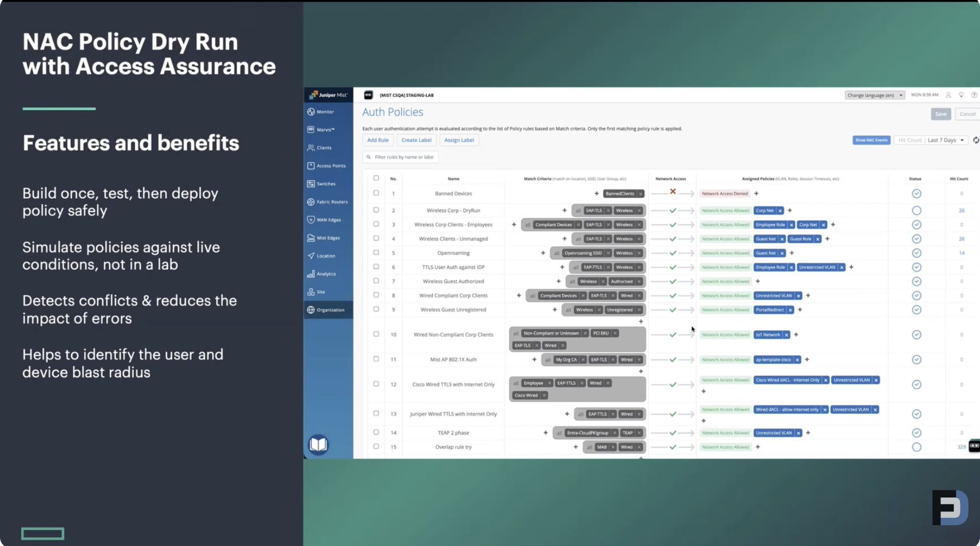Tick the checkbox for Banned Devices rule
This screenshot has width=980, height=546.
(x=376, y=193)
